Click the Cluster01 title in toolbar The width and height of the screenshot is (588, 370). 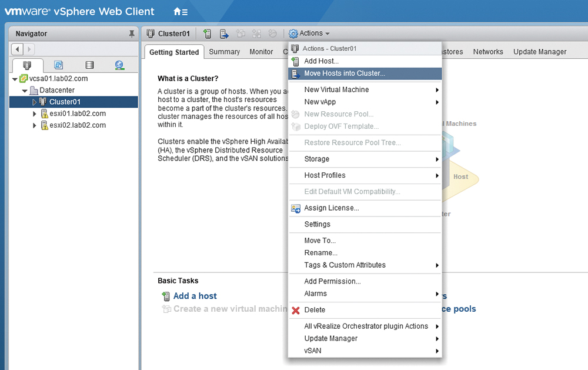coord(174,34)
